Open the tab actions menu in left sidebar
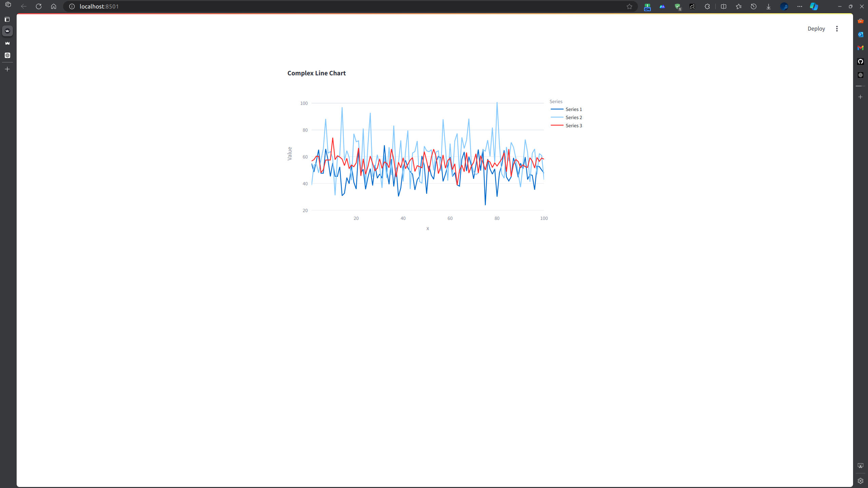 click(x=7, y=19)
